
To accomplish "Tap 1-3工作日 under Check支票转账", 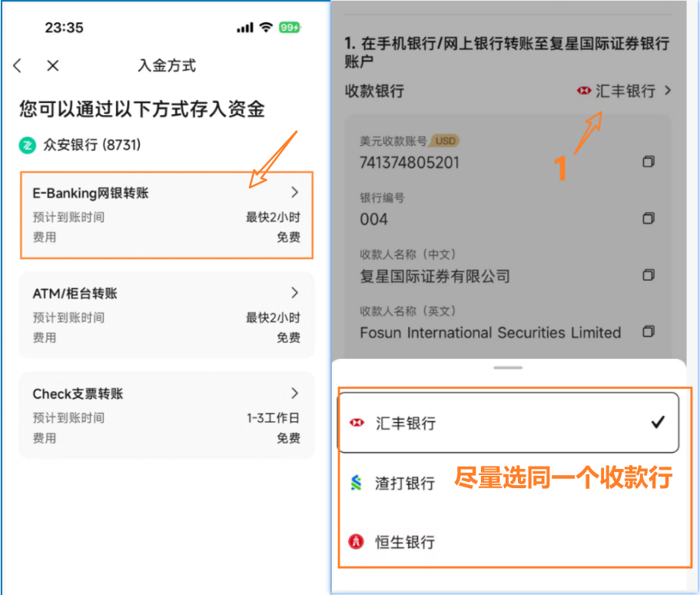I will coord(274,418).
